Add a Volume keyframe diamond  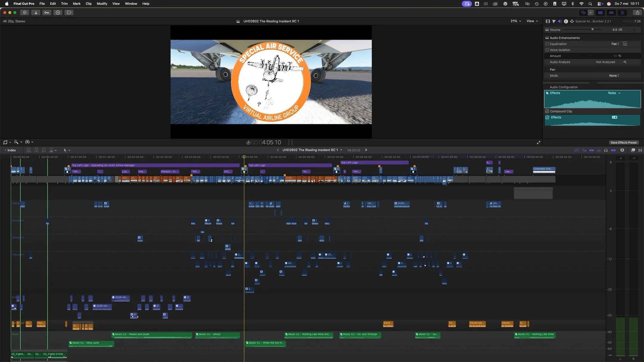(x=634, y=30)
